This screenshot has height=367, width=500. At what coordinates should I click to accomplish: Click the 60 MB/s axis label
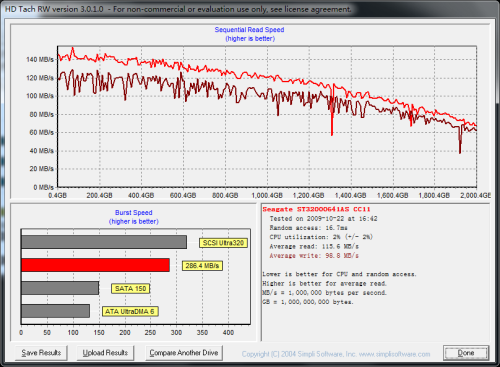(x=42, y=132)
